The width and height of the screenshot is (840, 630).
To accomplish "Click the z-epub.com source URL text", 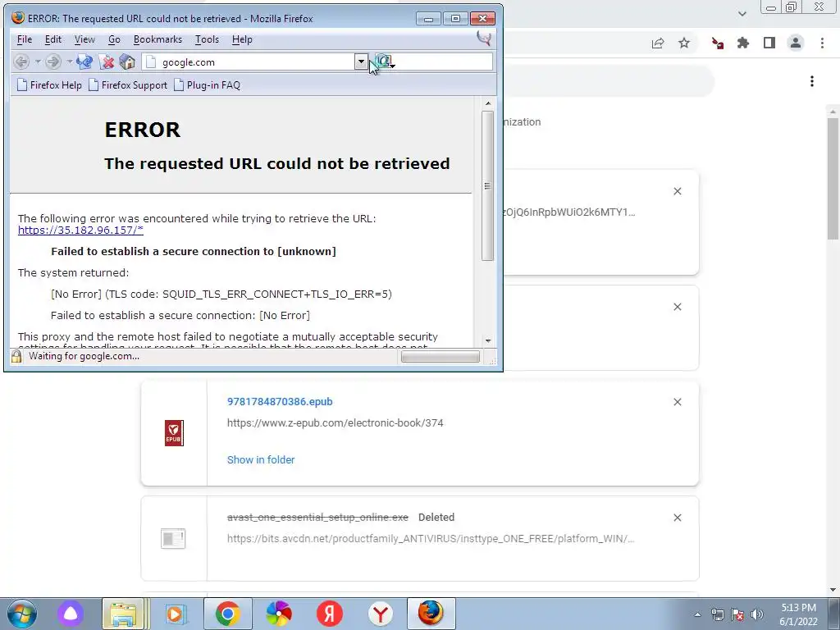I will pos(335,422).
